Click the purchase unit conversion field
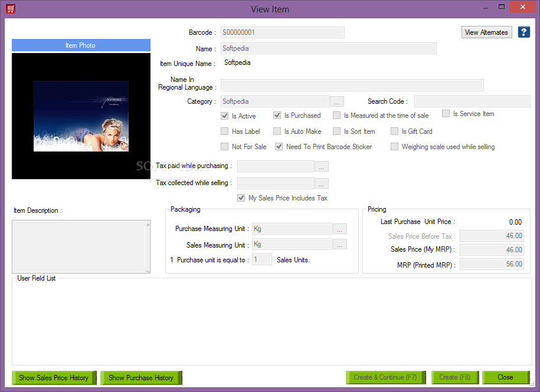This screenshot has width=540, height=392. [x=262, y=259]
